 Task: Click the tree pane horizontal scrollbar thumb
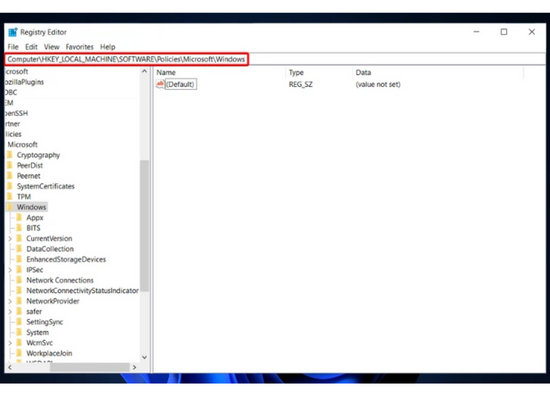pos(89,367)
